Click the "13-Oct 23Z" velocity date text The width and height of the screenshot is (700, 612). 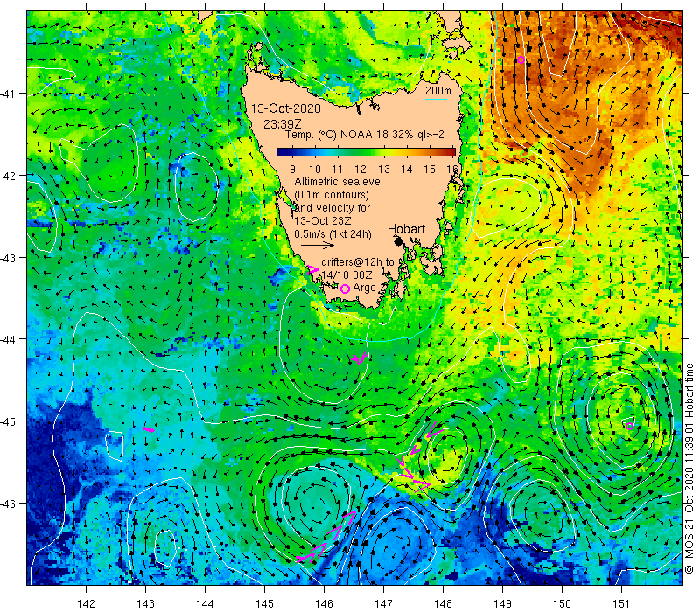click(x=323, y=221)
